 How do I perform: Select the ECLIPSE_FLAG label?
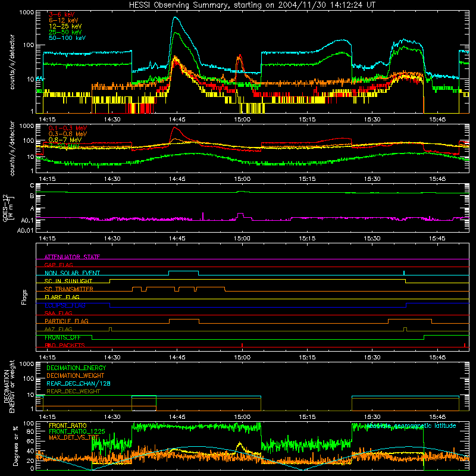tap(65, 305)
